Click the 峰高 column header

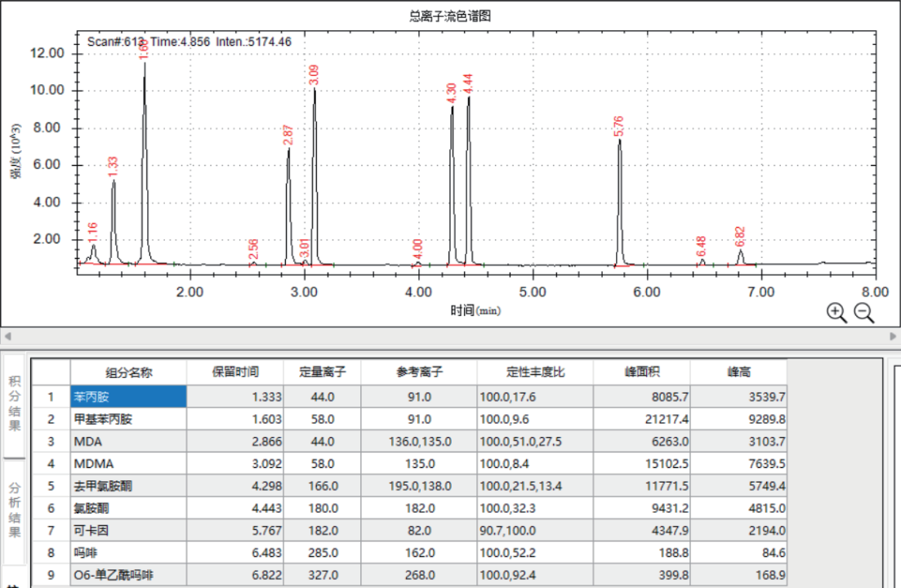click(738, 372)
